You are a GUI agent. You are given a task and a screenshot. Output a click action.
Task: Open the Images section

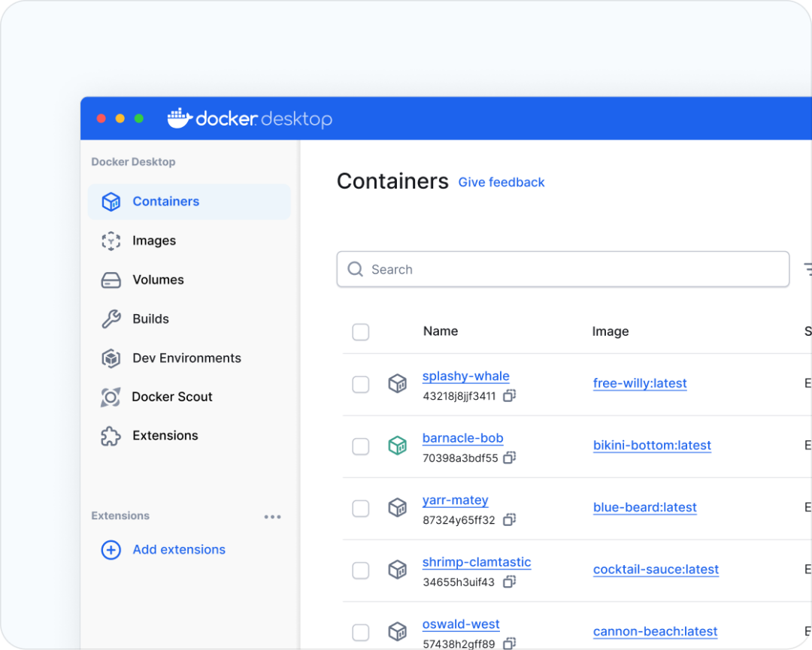[x=111, y=240]
